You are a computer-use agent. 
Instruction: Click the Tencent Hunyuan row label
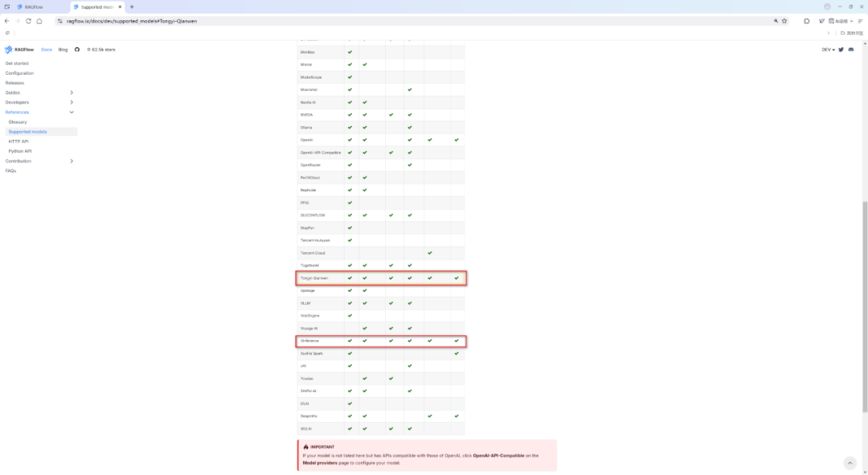click(315, 240)
